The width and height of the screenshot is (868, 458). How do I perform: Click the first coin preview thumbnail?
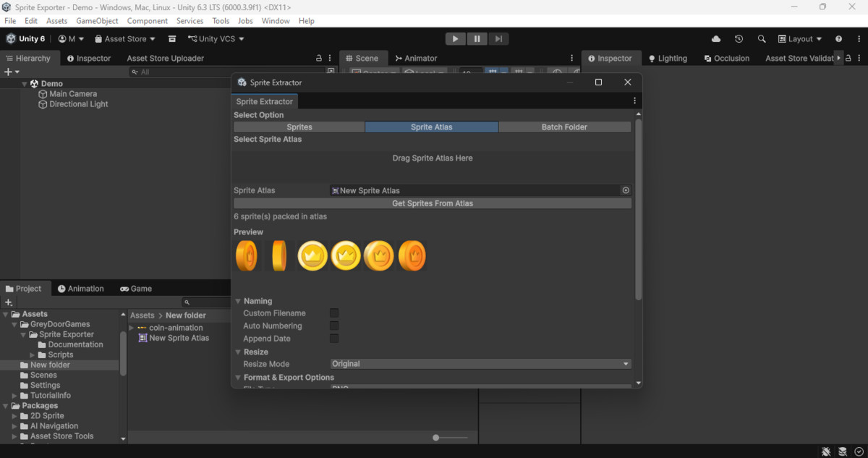coord(247,256)
